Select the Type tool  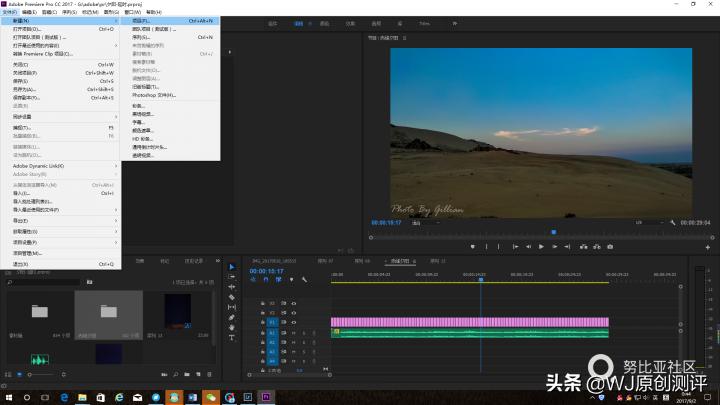click(x=232, y=338)
